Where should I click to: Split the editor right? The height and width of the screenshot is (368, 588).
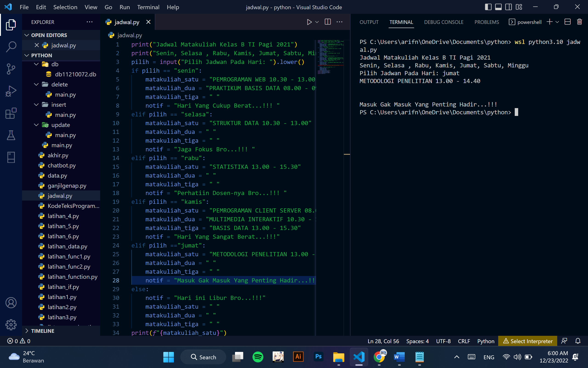(328, 22)
